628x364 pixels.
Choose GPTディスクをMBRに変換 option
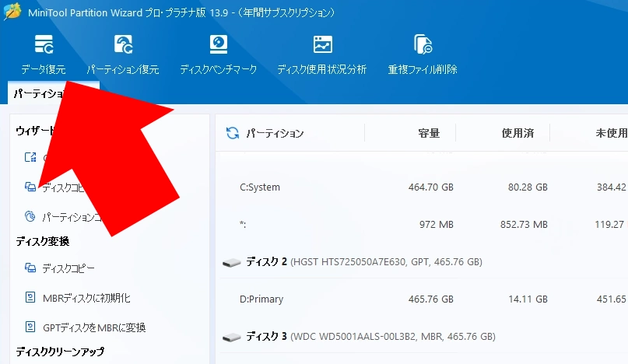point(94,327)
